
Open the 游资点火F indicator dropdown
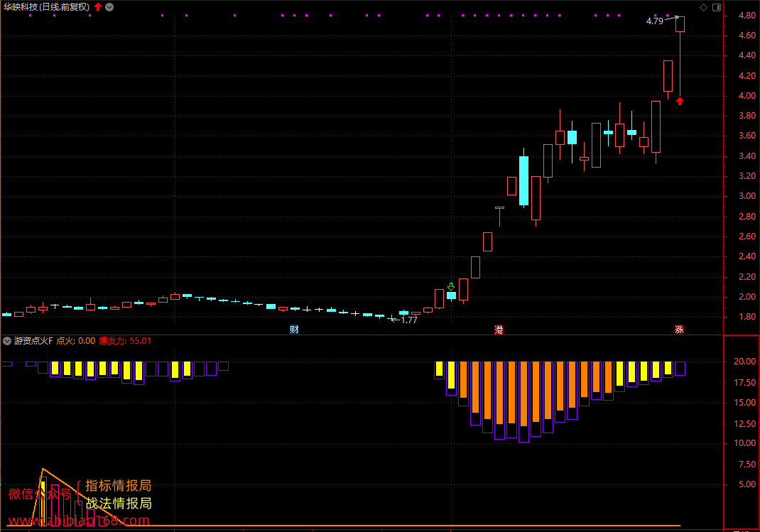click(x=7, y=341)
